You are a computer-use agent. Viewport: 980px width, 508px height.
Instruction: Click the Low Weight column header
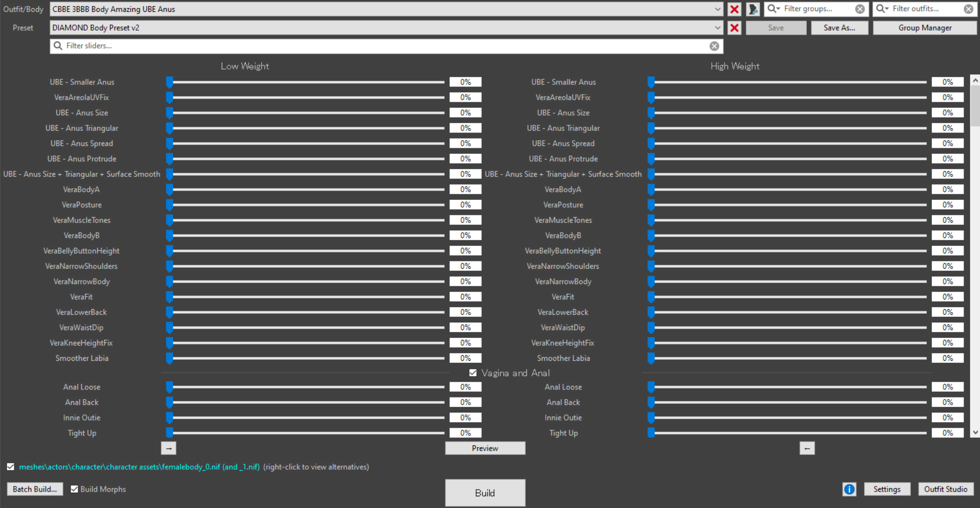[x=245, y=66]
